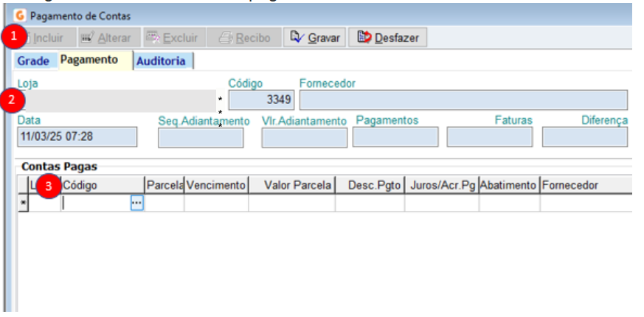Click the Abatimento column header
This screenshot has width=644, height=317.
(x=510, y=185)
